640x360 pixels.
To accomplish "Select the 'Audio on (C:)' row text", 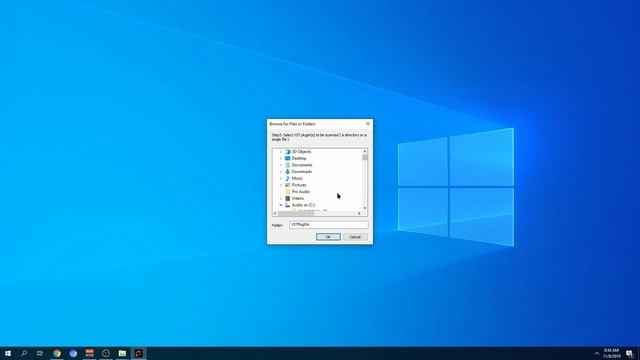I will coord(303,205).
